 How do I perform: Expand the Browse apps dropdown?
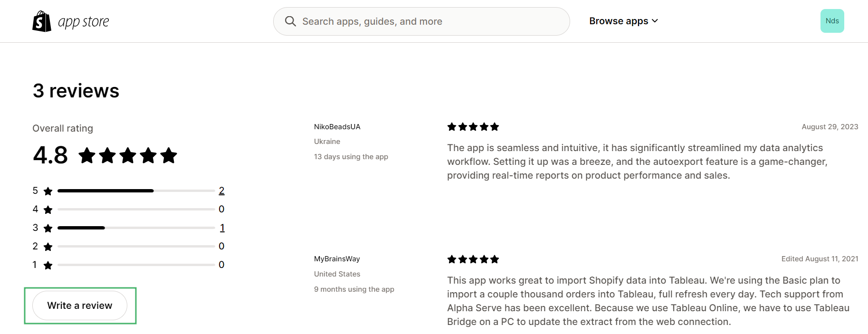[619, 21]
